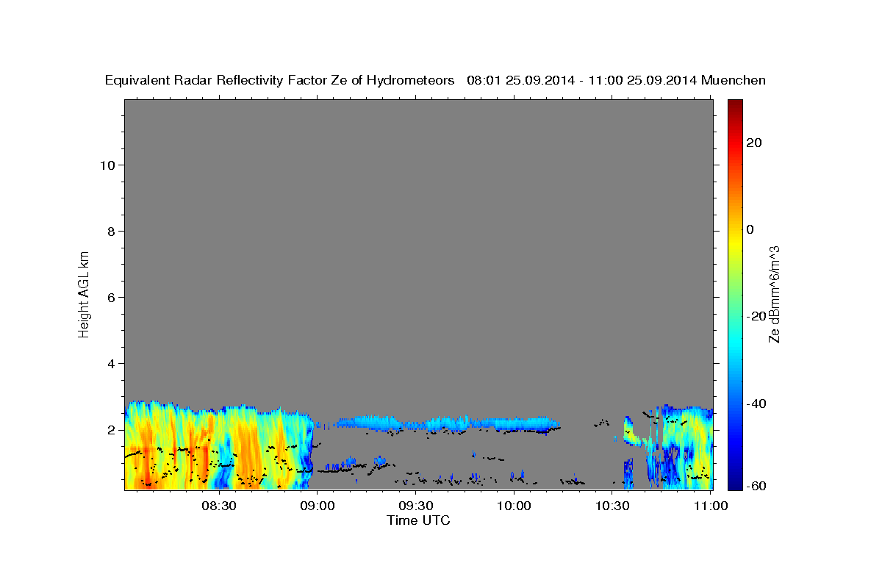Click the dark red top of the colorbar
882x588 pixels.
(734, 107)
